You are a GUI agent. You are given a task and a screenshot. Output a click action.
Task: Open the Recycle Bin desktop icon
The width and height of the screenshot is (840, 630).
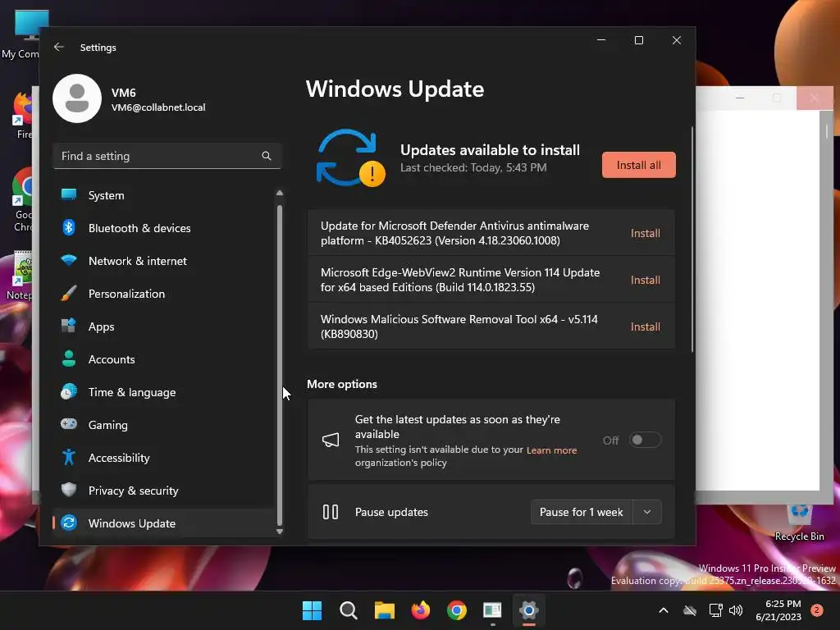799,521
